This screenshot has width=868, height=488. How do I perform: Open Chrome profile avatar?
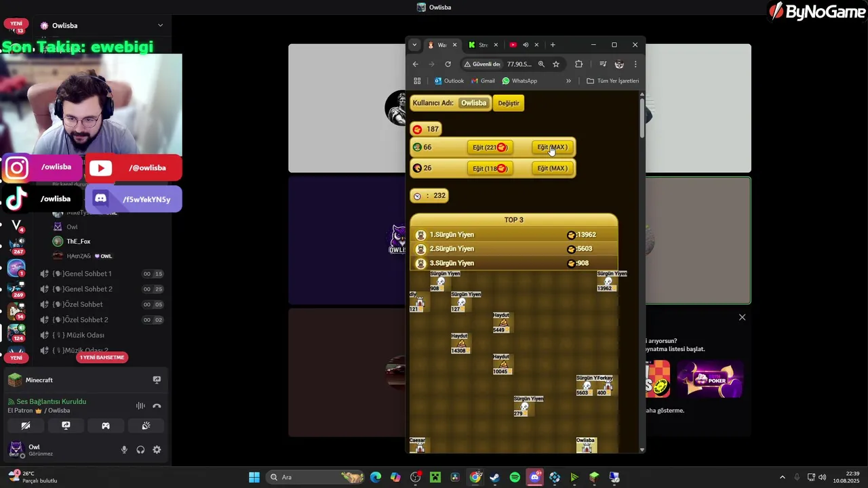(x=619, y=64)
